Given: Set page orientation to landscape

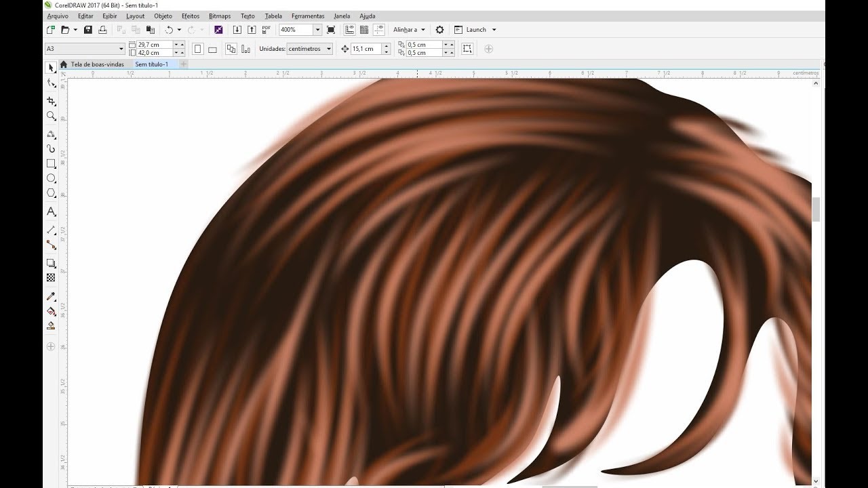Looking at the screenshot, I should pos(212,49).
